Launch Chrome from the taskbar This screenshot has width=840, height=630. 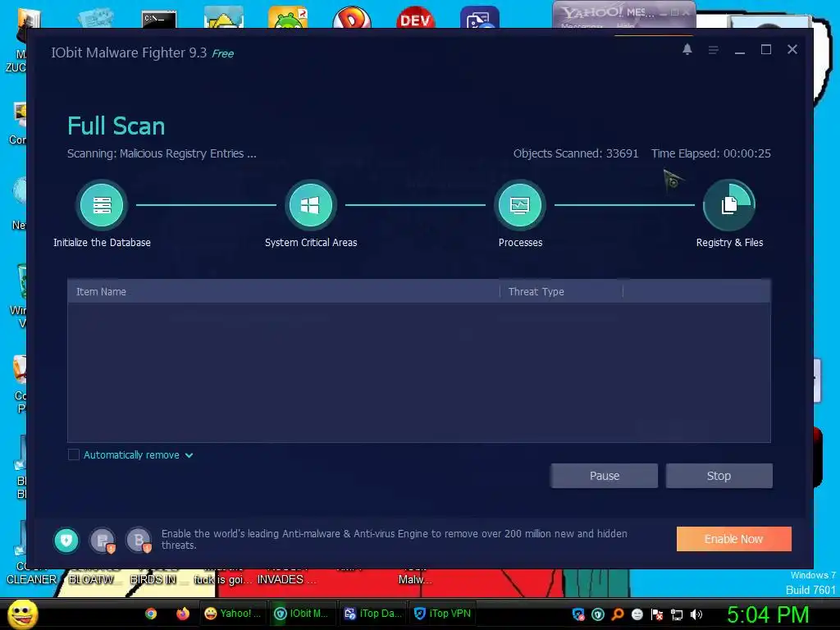151,614
